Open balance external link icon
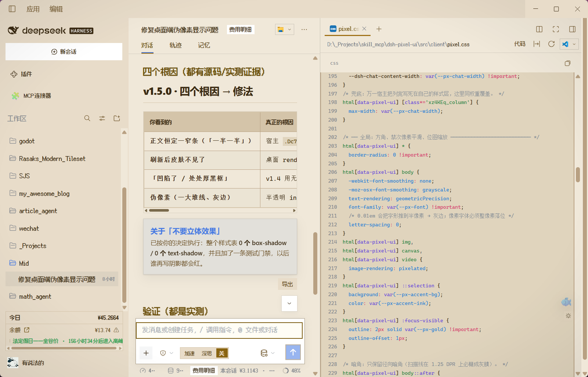 (x=27, y=330)
